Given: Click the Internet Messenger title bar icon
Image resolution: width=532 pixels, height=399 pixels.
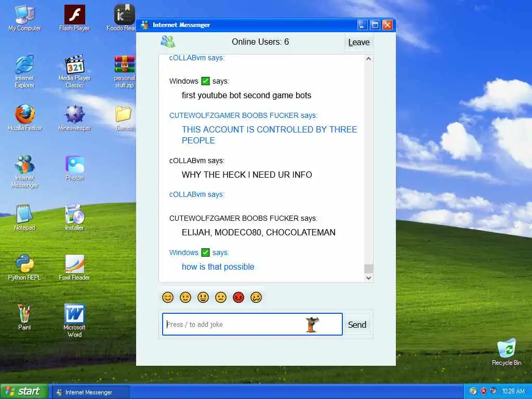Looking at the screenshot, I should click(145, 25).
